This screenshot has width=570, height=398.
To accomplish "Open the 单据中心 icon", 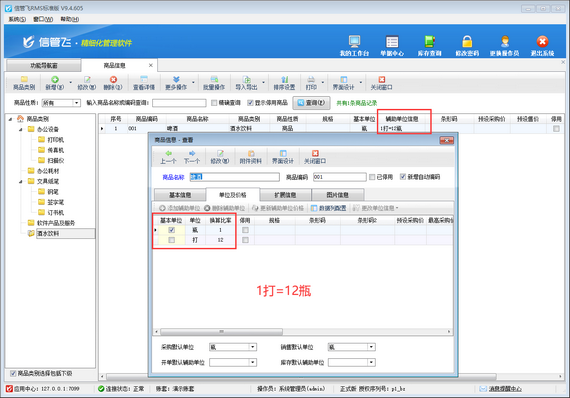I will pos(392,45).
